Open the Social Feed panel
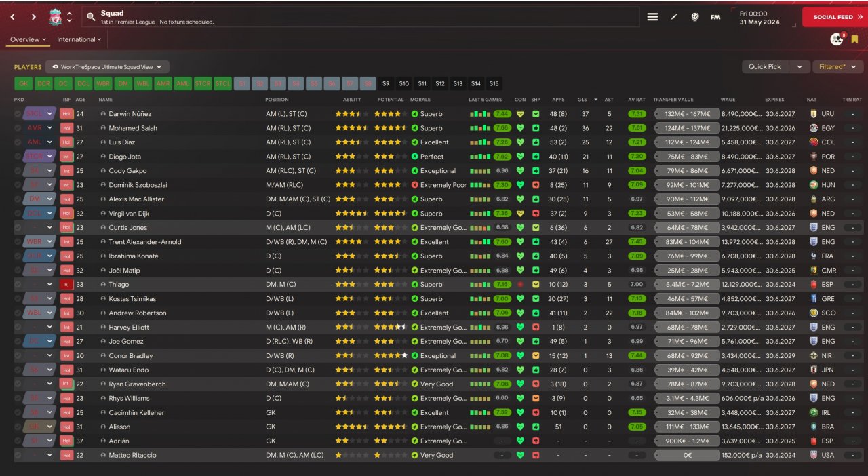Screen dimensions: 868x476 [835, 17]
